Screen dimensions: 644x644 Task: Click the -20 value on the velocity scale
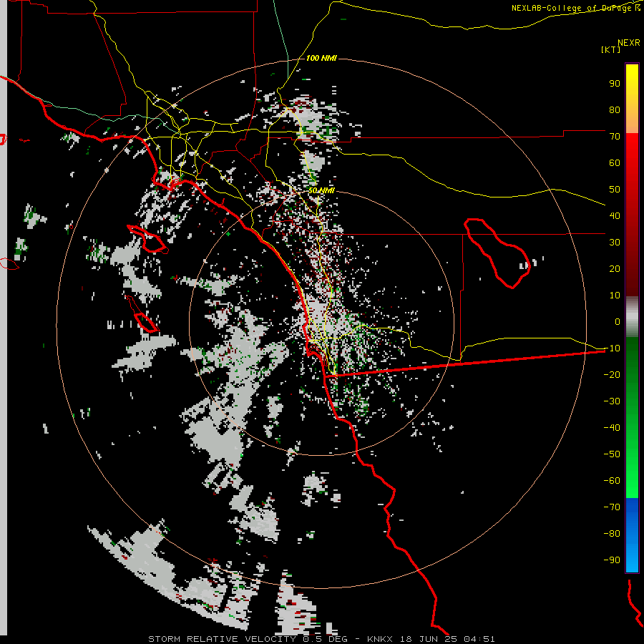click(612, 374)
